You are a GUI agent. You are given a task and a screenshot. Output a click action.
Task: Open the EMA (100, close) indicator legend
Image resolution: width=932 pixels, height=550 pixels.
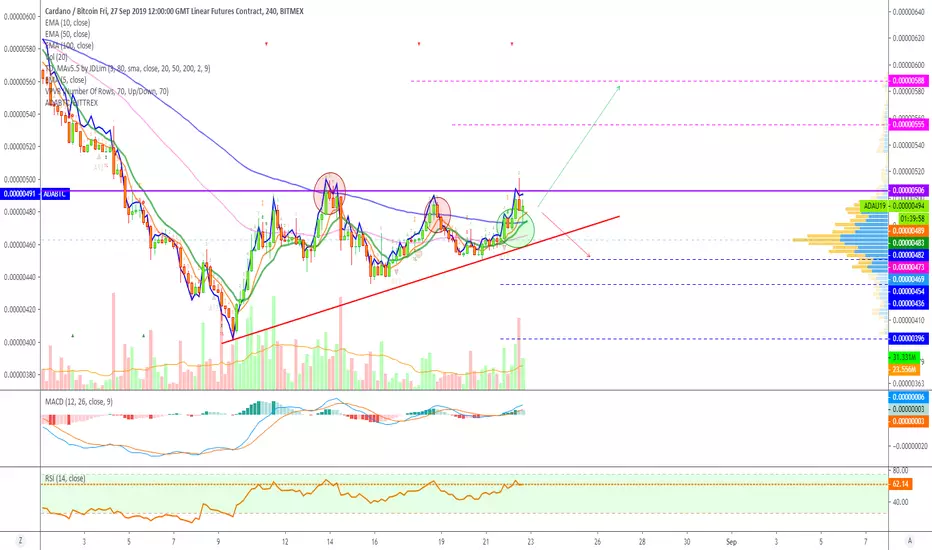click(x=69, y=45)
